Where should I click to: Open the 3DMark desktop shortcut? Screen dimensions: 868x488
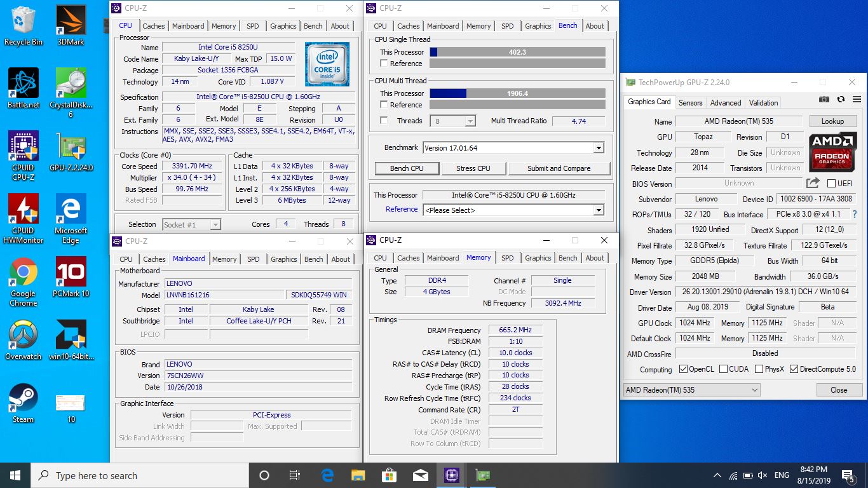71,25
